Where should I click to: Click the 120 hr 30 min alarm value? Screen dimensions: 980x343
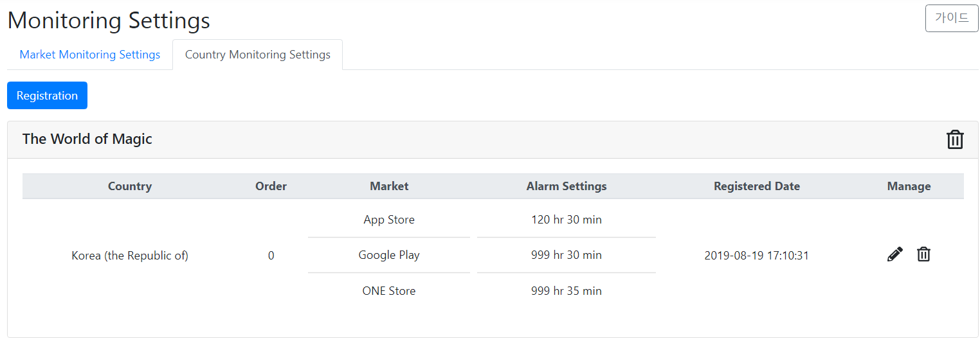[567, 220]
